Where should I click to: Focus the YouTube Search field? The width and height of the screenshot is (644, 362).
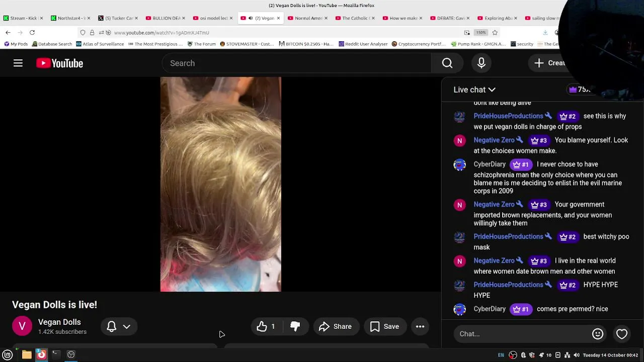(297, 63)
